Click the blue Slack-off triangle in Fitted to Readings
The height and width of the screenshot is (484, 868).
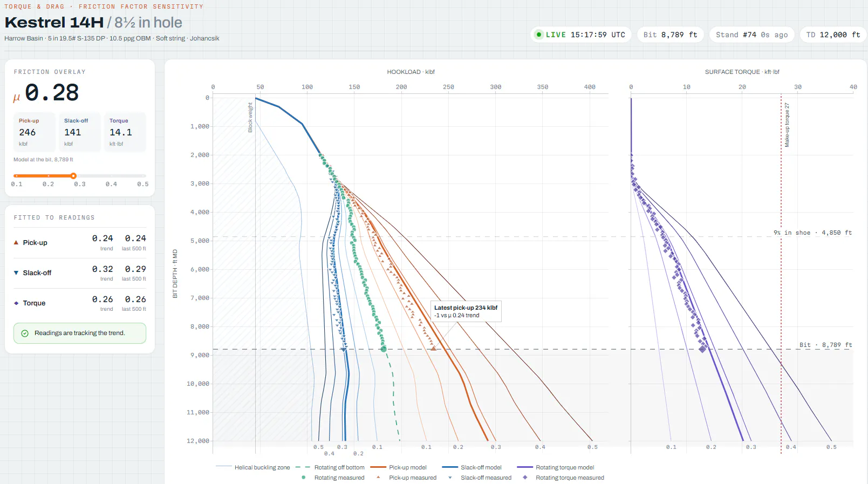click(x=16, y=272)
